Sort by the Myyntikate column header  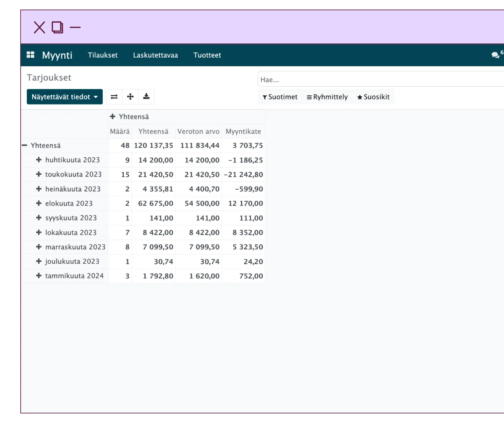(243, 131)
